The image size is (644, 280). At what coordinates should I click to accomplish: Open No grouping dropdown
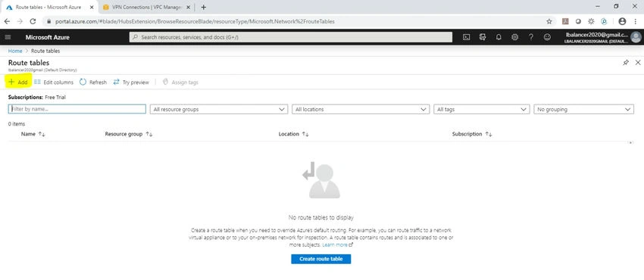(583, 110)
